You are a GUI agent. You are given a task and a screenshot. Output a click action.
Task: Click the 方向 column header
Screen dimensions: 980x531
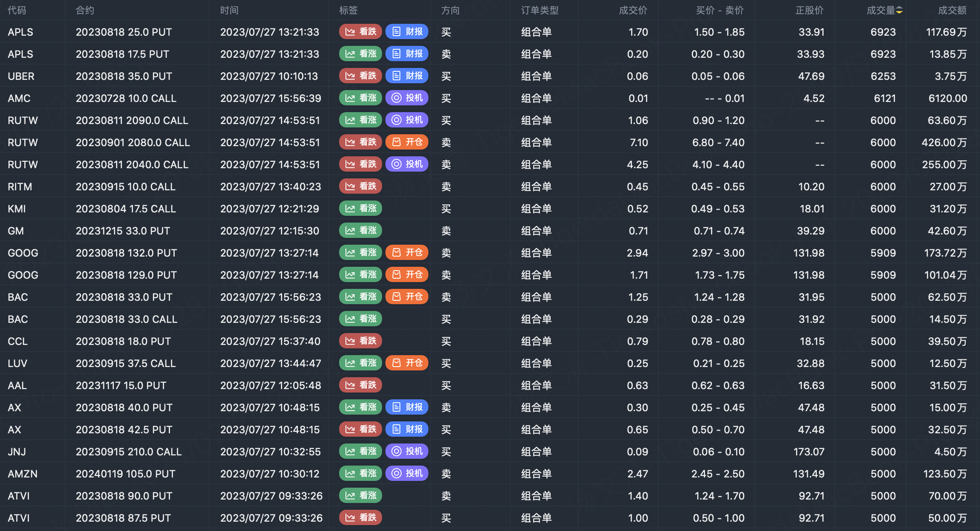(x=450, y=10)
